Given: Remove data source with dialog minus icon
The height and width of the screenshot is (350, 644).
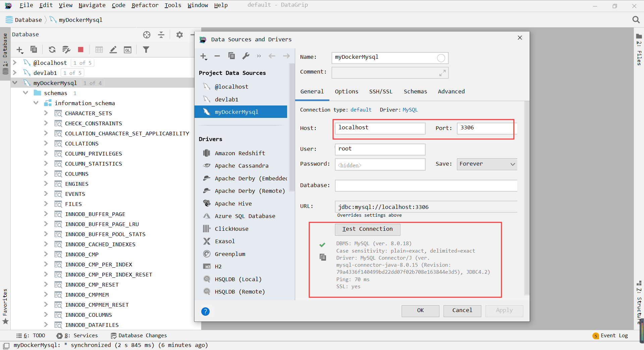Looking at the screenshot, I should pyautogui.click(x=217, y=56).
